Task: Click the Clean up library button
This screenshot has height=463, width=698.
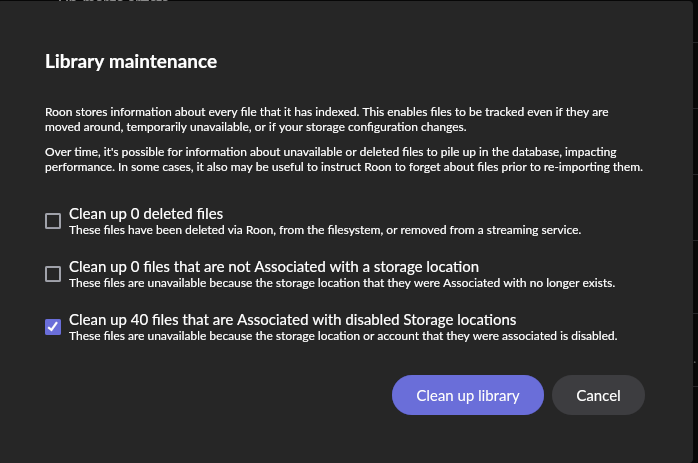Action: point(468,395)
